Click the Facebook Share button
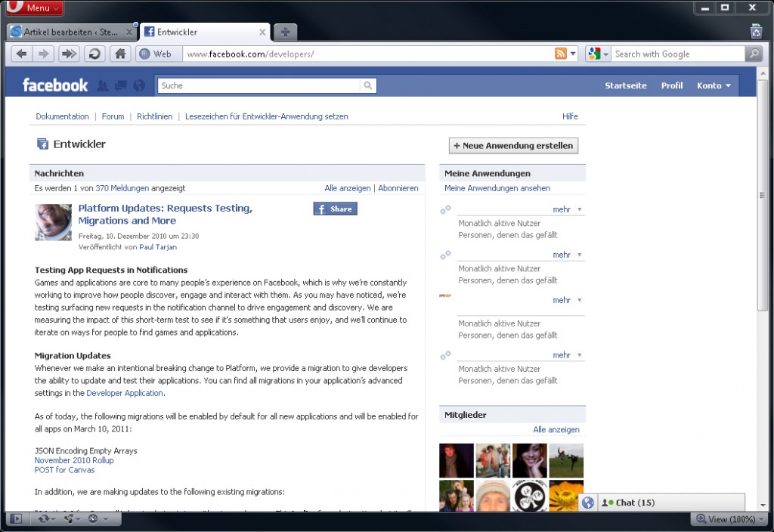Viewport: 774px width, 532px height. tap(335, 209)
